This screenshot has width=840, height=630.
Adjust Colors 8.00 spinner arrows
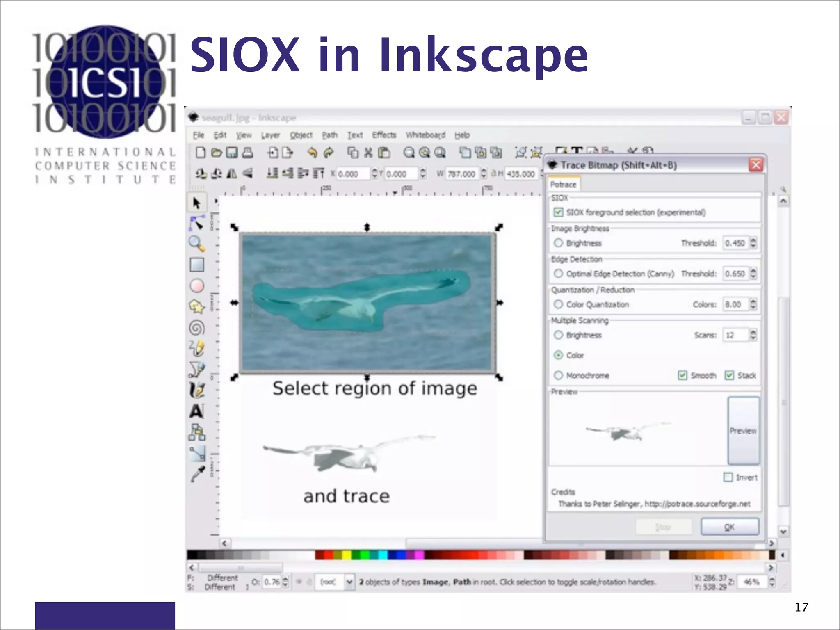753,304
